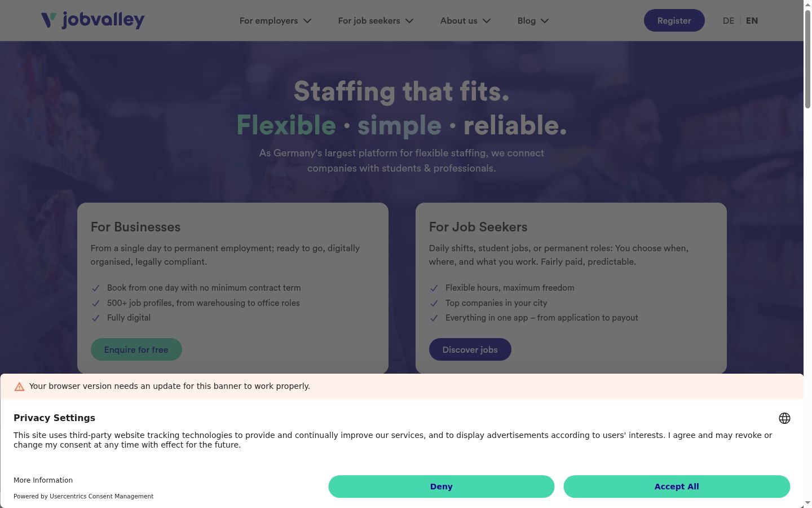Click the jobvalley logo

(93, 20)
